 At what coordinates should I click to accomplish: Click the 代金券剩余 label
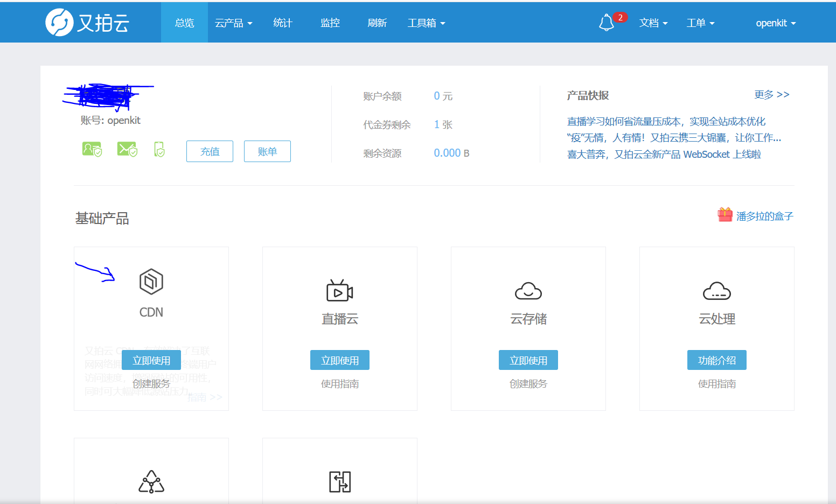point(387,125)
